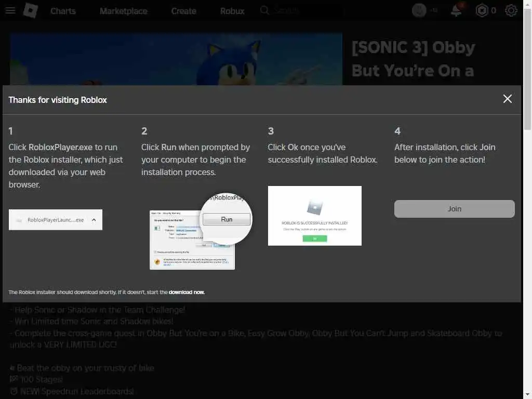Open the Marketplace tab

(x=124, y=11)
